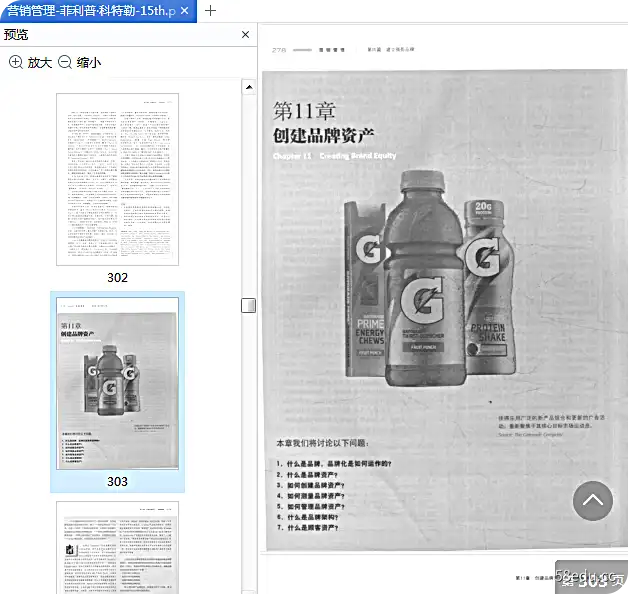Click the 预览 panel title
Image resolution: width=628 pixels, height=594 pixels.
tap(16, 35)
